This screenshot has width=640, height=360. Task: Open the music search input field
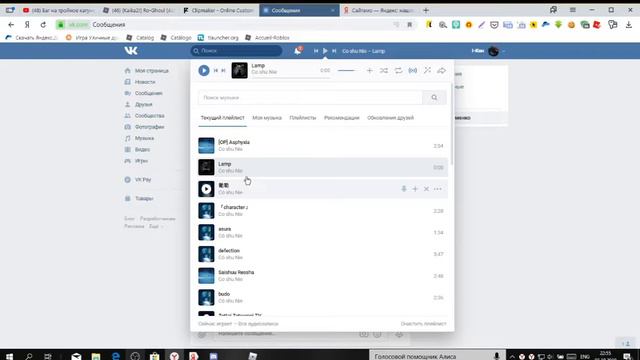(x=310, y=98)
